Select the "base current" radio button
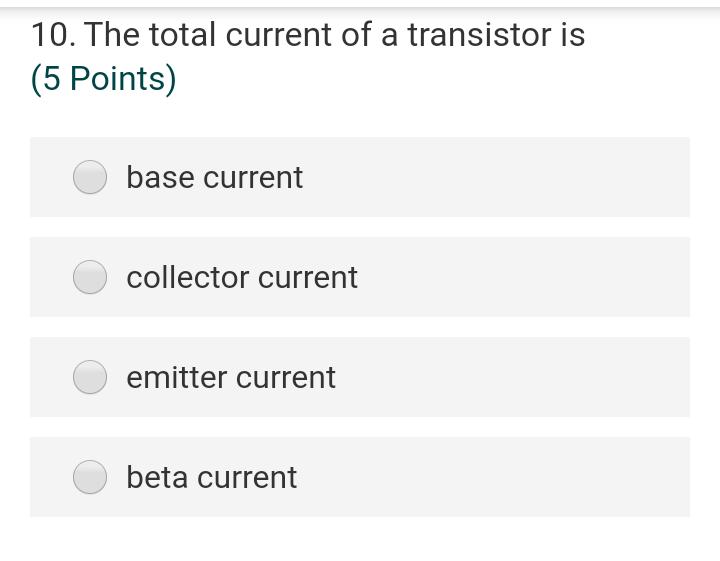 coord(90,177)
